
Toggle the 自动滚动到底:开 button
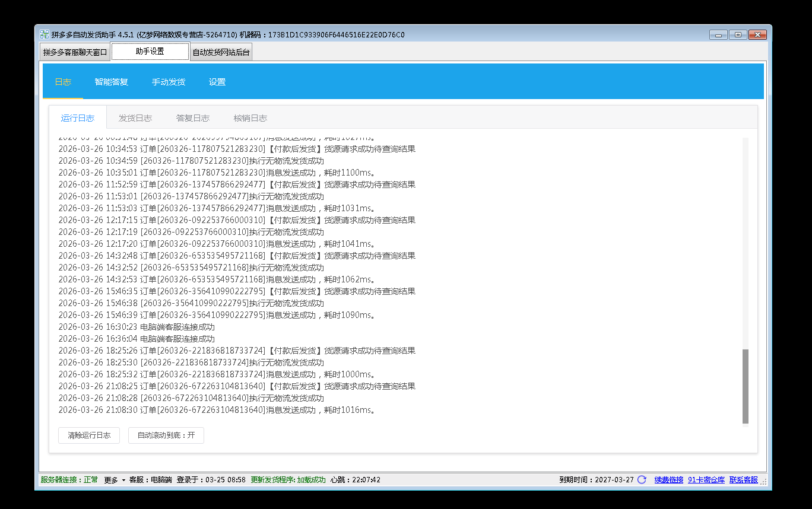point(166,435)
